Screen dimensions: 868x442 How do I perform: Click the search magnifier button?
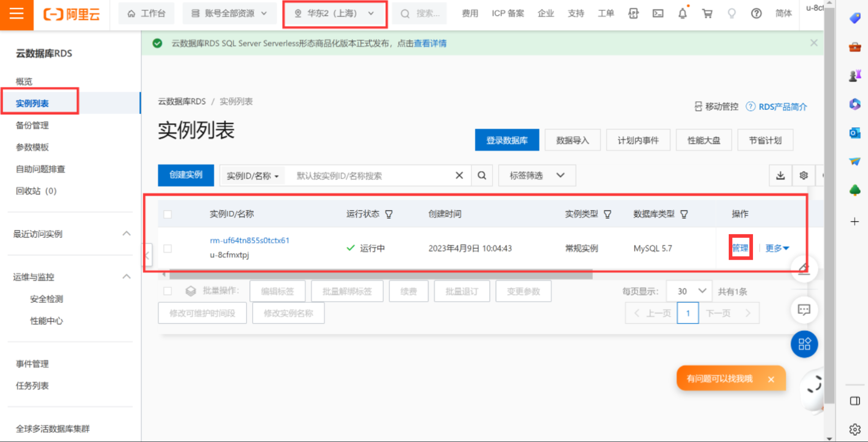click(x=482, y=176)
